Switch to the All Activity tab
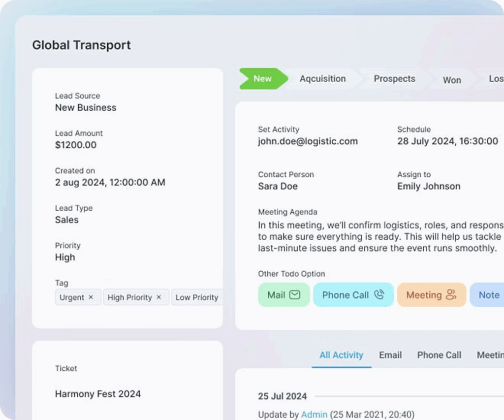 pyautogui.click(x=341, y=355)
